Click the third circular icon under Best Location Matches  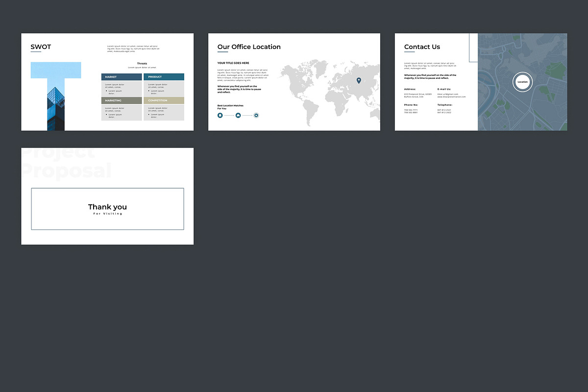[x=256, y=115]
